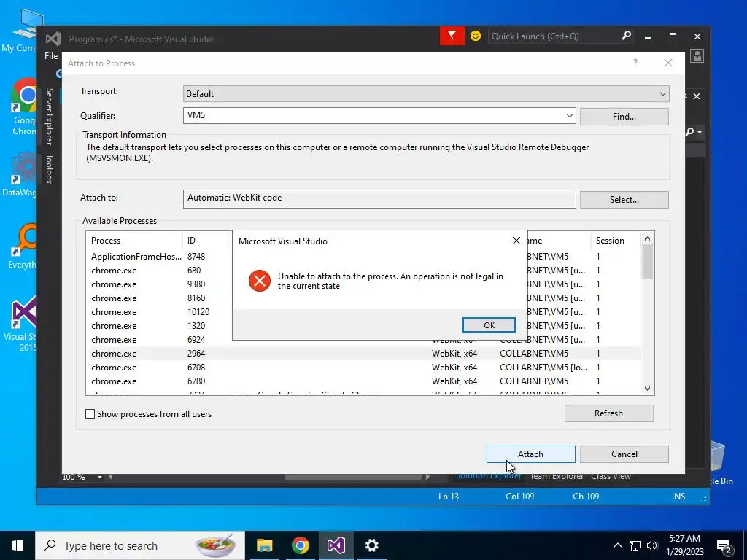The image size is (747, 560).
Task: Switch to Class View tab
Action: pos(611,476)
